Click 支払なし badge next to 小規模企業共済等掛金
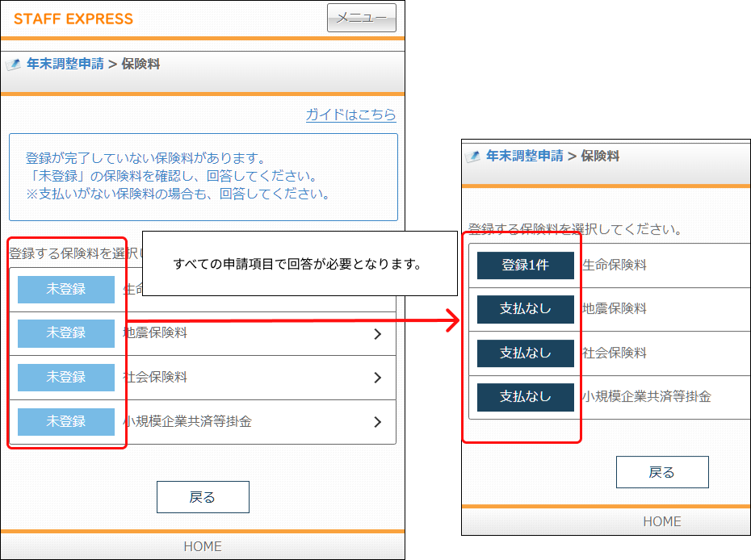This screenshot has height=560, width=751. pos(526,397)
